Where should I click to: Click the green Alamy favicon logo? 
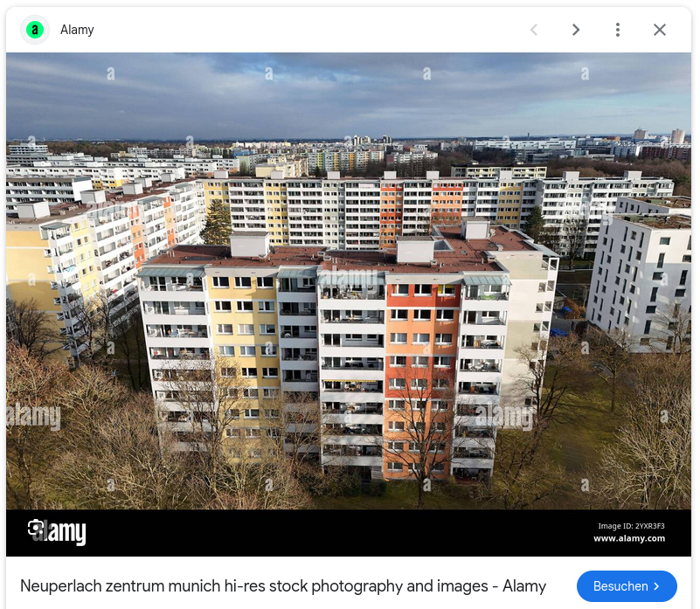click(35, 30)
